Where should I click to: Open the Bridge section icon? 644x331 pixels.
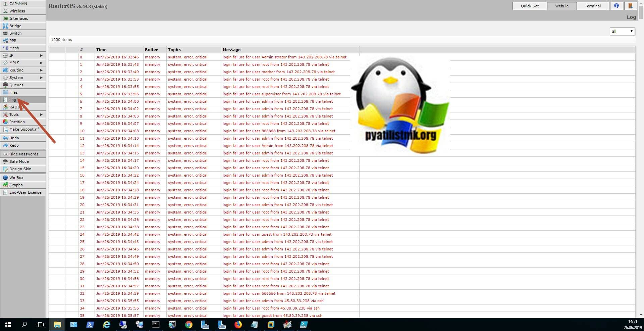5,26
